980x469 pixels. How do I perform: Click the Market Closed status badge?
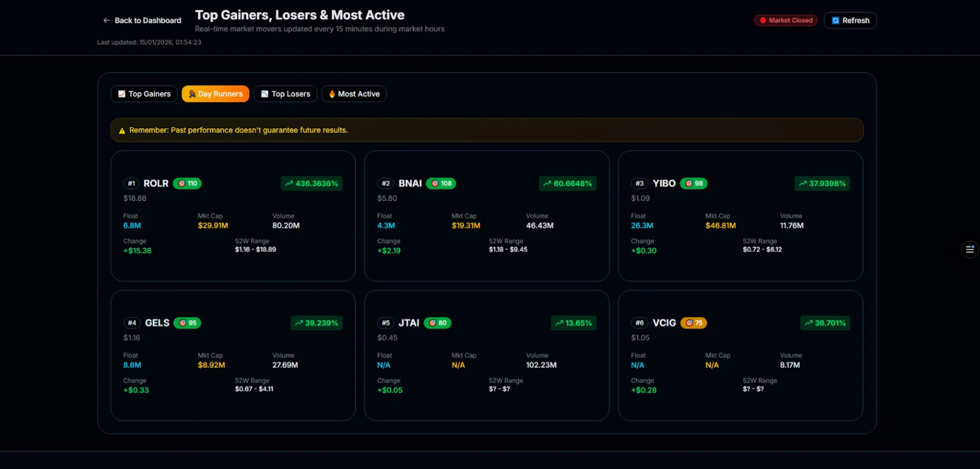(x=786, y=20)
